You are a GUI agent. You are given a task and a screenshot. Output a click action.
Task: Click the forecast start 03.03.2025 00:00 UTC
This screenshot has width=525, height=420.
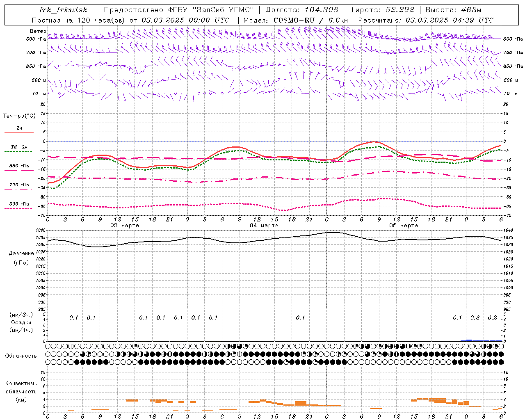point(185,20)
